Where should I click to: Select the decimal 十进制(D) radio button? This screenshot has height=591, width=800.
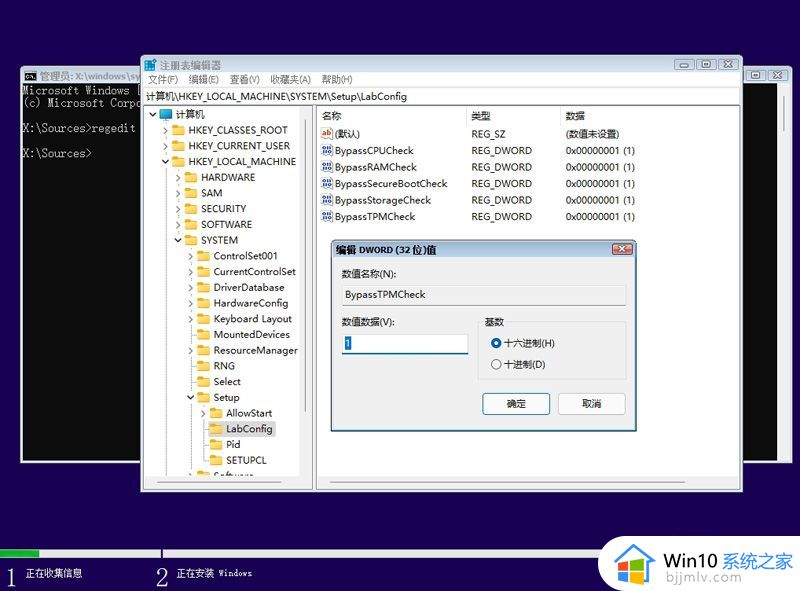[496, 364]
